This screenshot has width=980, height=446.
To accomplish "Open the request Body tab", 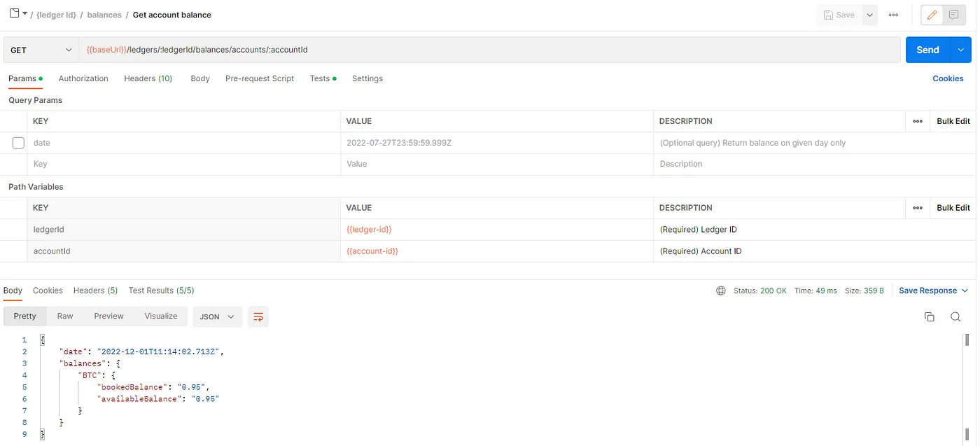I will click(200, 78).
